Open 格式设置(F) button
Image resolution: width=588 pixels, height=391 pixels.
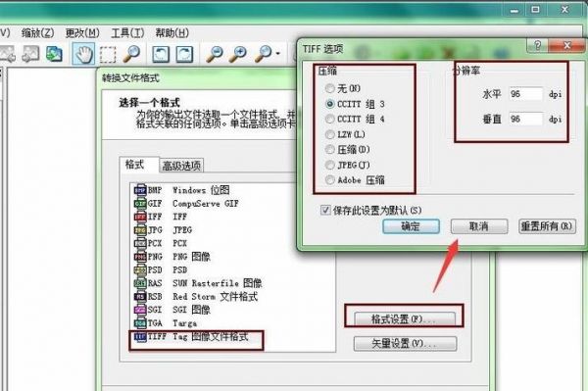click(x=405, y=319)
